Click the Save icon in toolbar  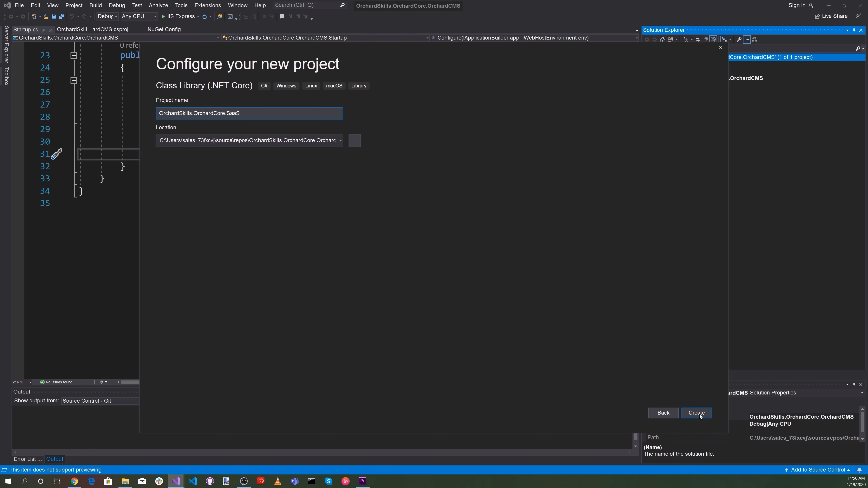tap(54, 16)
